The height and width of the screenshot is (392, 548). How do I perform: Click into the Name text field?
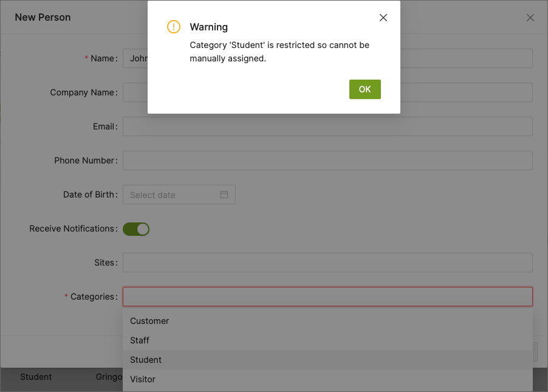click(x=135, y=58)
